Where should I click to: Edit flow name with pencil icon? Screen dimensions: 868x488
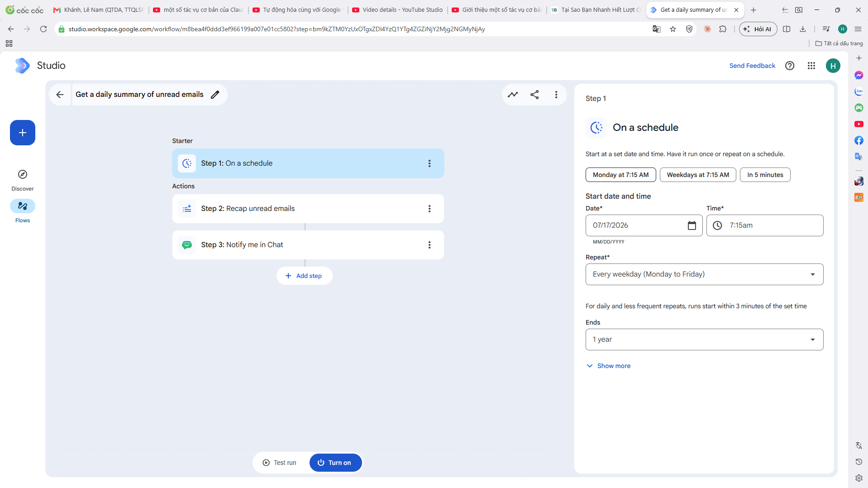[215, 95]
